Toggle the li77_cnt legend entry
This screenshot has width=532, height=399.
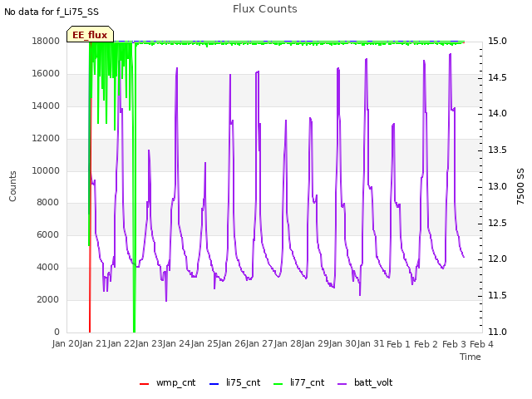(x=298, y=382)
